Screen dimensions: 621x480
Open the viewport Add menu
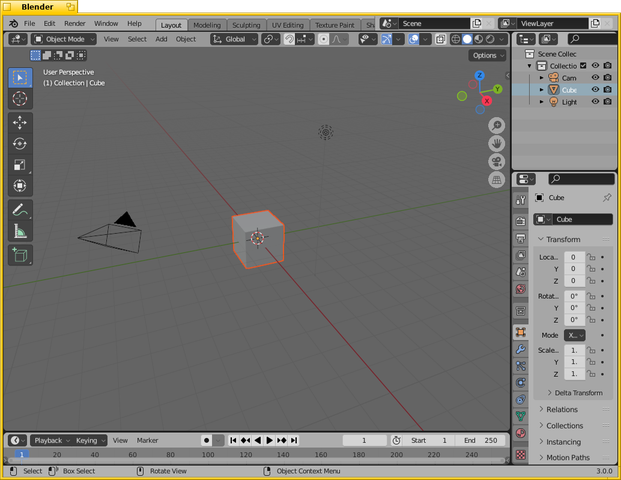(x=161, y=39)
